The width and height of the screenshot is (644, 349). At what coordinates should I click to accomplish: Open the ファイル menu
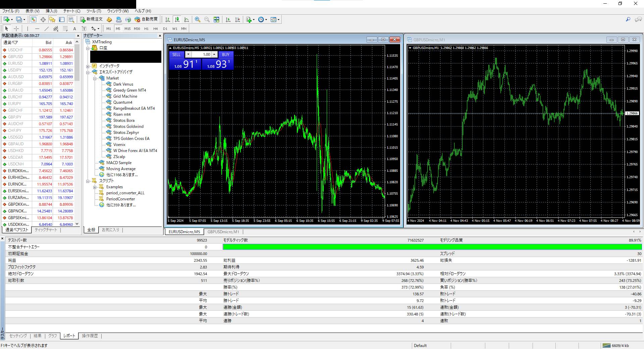[x=11, y=11]
